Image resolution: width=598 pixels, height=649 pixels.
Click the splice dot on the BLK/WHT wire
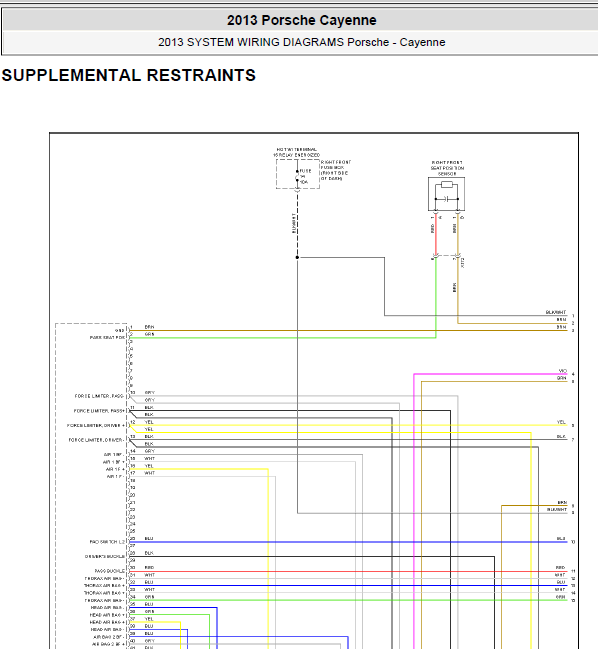point(297,257)
